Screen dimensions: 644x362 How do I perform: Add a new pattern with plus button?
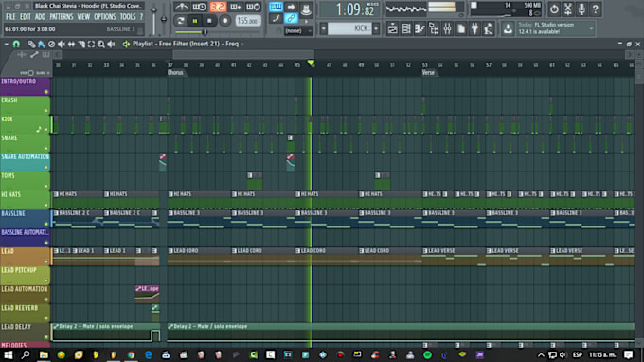coord(376,28)
